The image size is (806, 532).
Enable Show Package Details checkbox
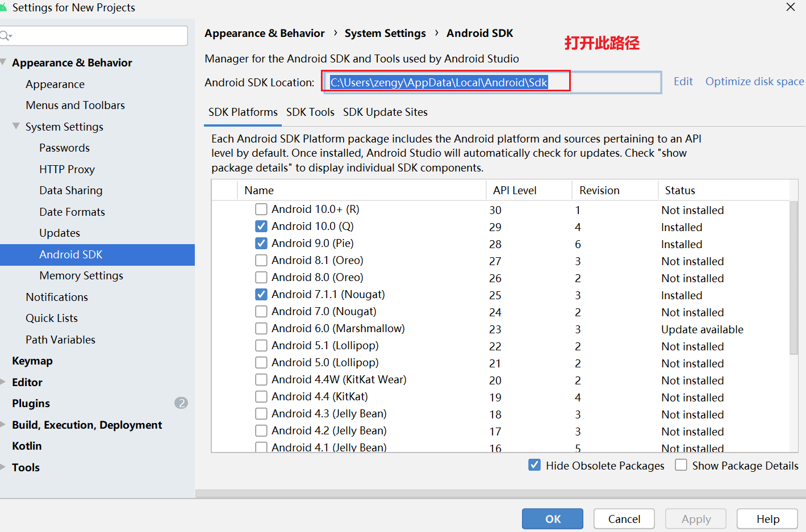point(681,465)
